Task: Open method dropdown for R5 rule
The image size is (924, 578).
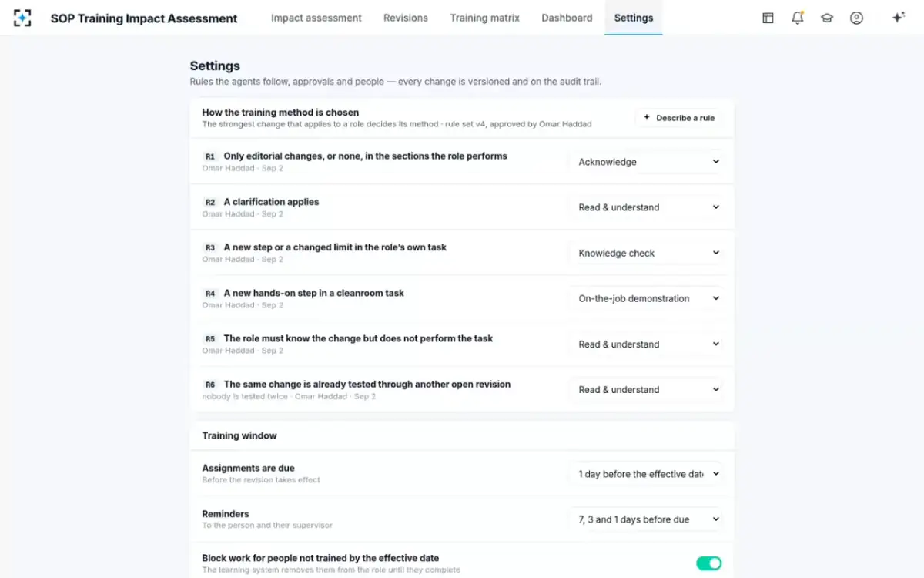Action: (648, 344)
